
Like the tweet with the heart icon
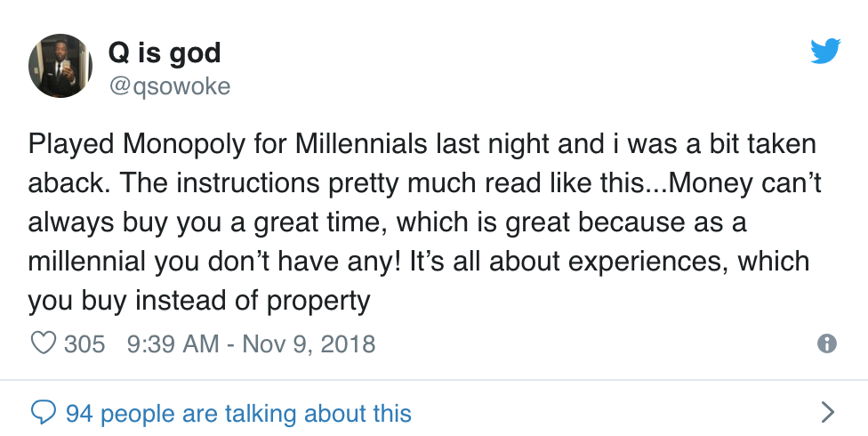[44, 343]
